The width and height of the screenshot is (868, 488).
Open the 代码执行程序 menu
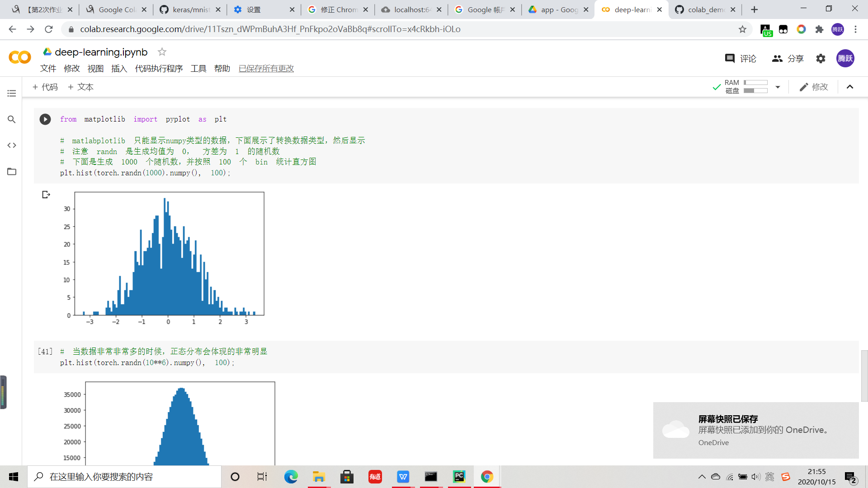tap(159, 68)
